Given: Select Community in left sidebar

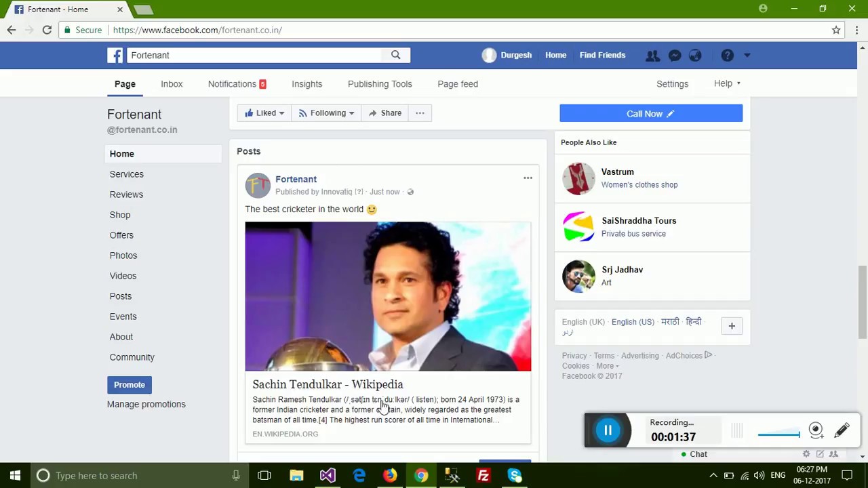Looking at the screenshot, I should click(x=132, y=357).
